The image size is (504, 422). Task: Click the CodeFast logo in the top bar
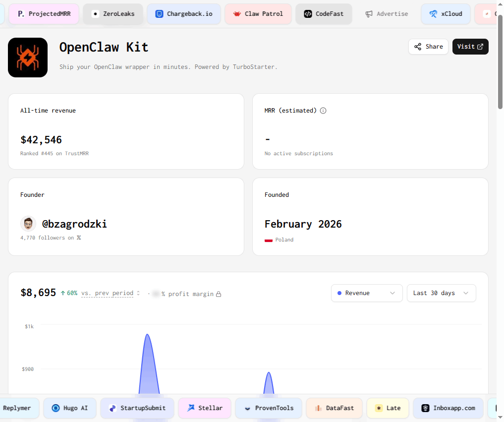[309, 13]
